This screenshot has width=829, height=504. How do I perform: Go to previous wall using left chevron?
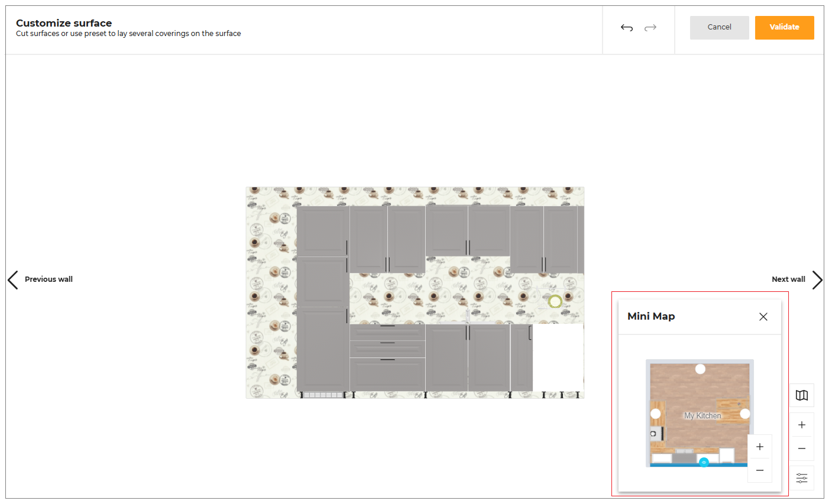(13, 279)
